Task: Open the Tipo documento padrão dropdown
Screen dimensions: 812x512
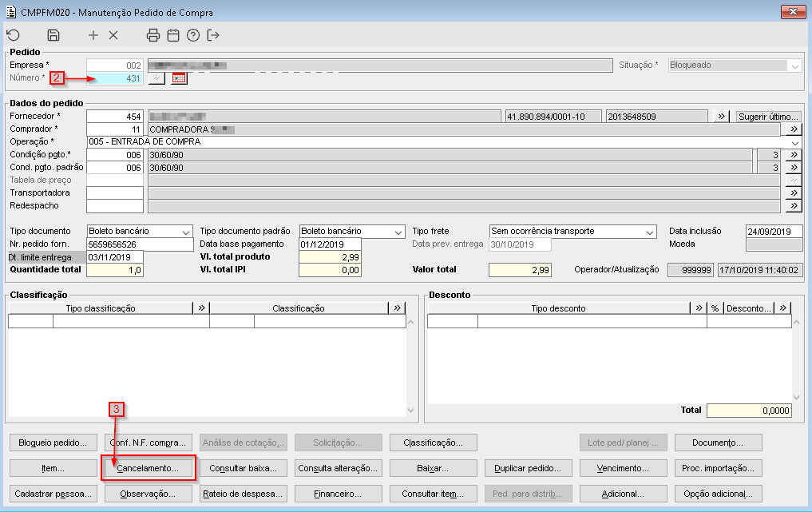Action: click(398, 232)
